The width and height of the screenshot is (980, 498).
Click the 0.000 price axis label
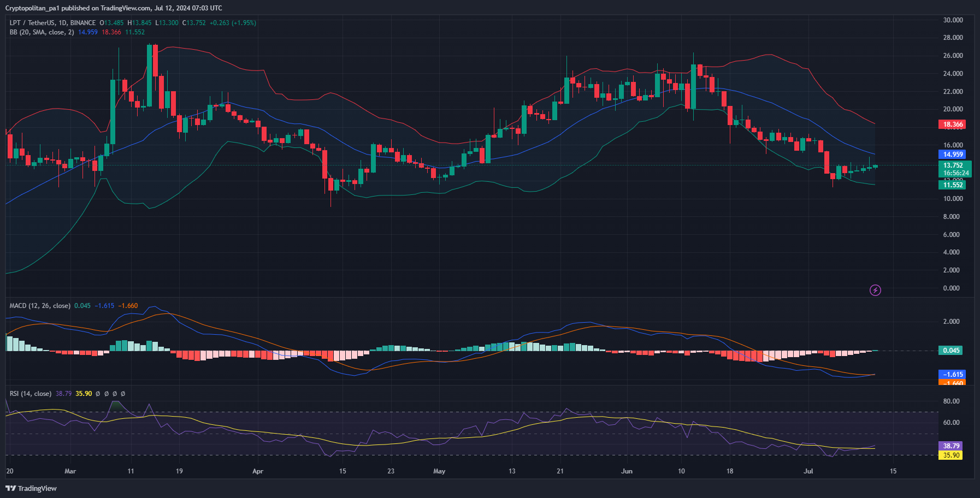tap(951, 288)
